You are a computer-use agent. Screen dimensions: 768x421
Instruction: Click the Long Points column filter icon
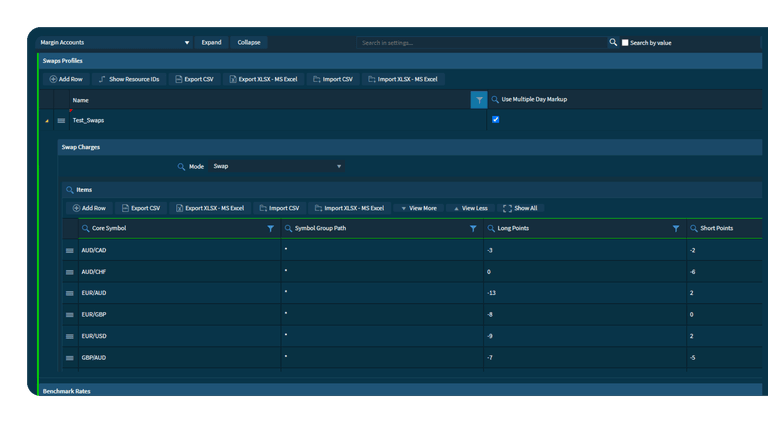[676, 229]
